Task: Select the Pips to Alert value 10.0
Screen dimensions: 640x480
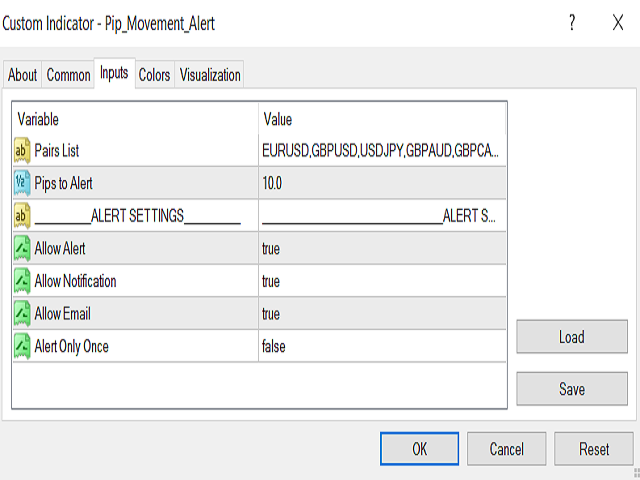Action: 382,183
